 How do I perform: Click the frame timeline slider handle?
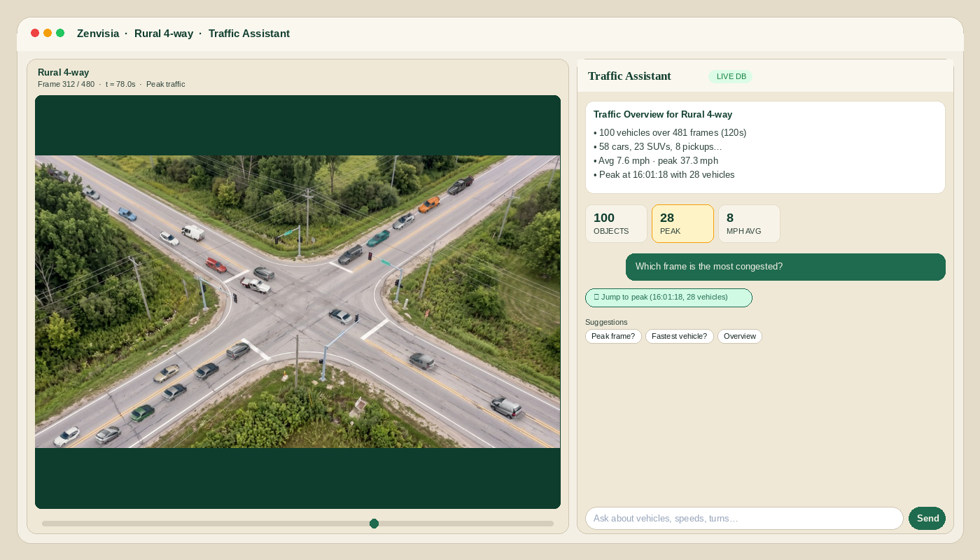click(x=374, y=524)
